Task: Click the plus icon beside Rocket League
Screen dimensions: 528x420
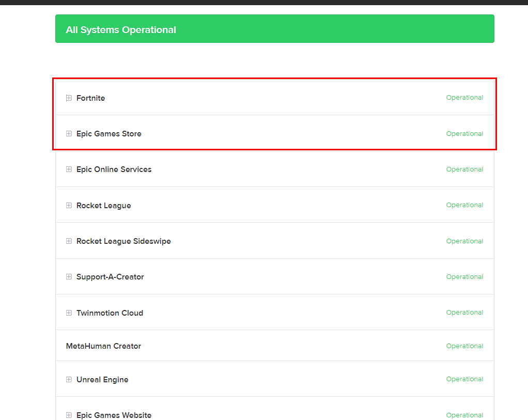Action: point(69,205)
